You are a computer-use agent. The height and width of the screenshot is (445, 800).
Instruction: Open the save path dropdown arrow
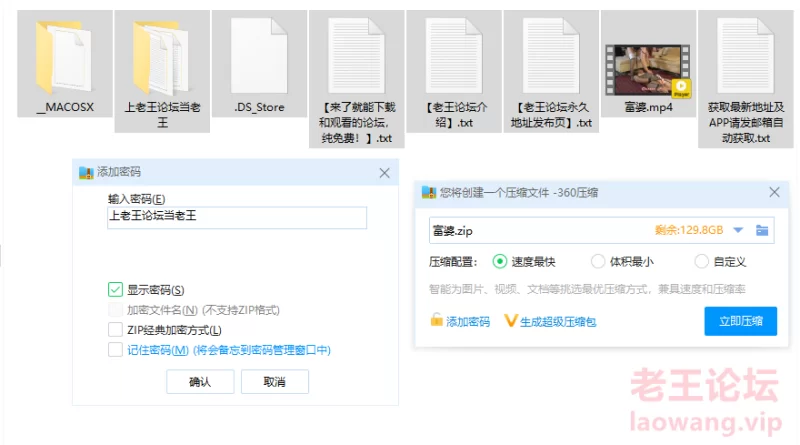click(738, 230)
